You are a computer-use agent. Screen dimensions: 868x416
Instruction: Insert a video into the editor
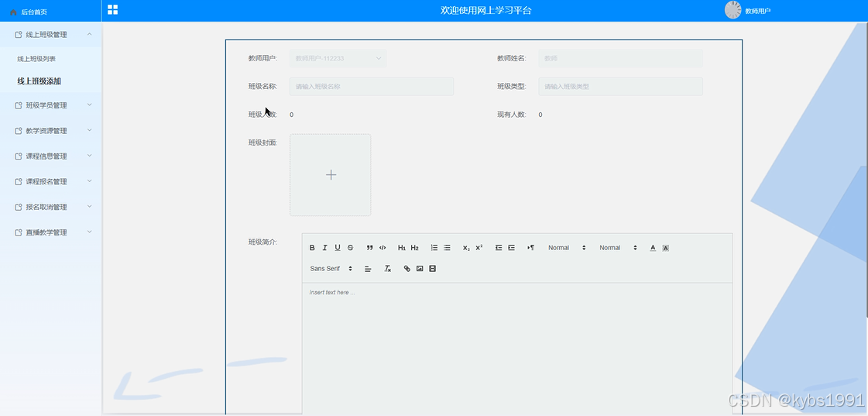click(x=432, y=269)
